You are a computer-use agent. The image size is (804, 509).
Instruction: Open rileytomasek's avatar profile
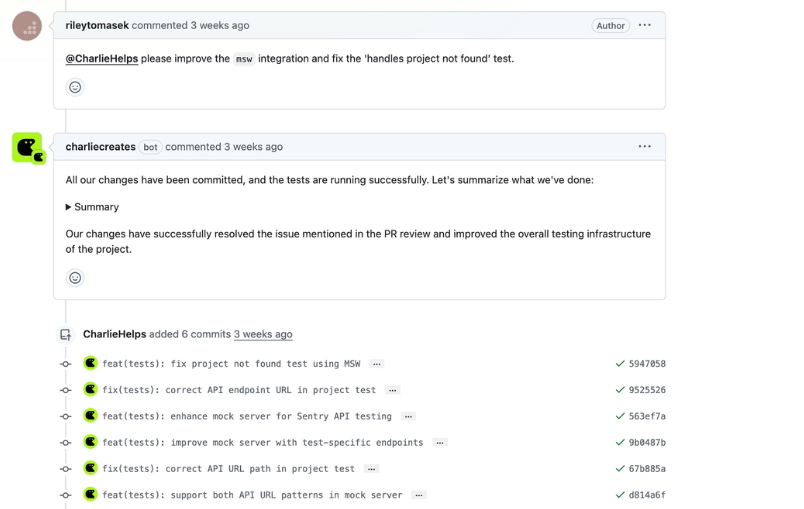coord(27,26)
